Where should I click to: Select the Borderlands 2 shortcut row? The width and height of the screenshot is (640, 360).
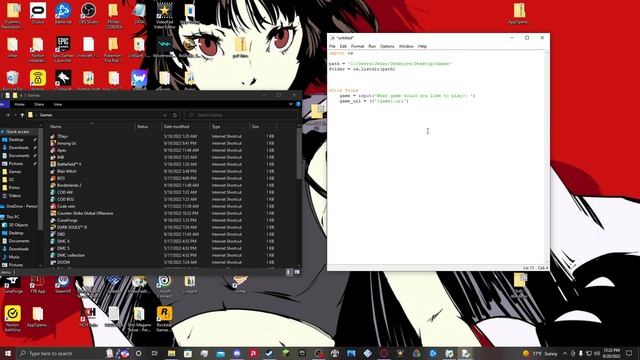point(163,185)
